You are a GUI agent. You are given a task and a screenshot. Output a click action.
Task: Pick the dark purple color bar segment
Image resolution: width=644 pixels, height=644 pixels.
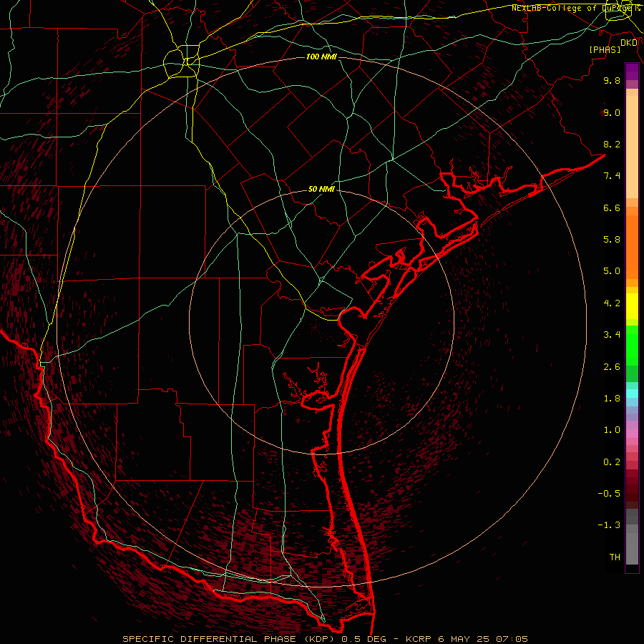pos(632,72)
